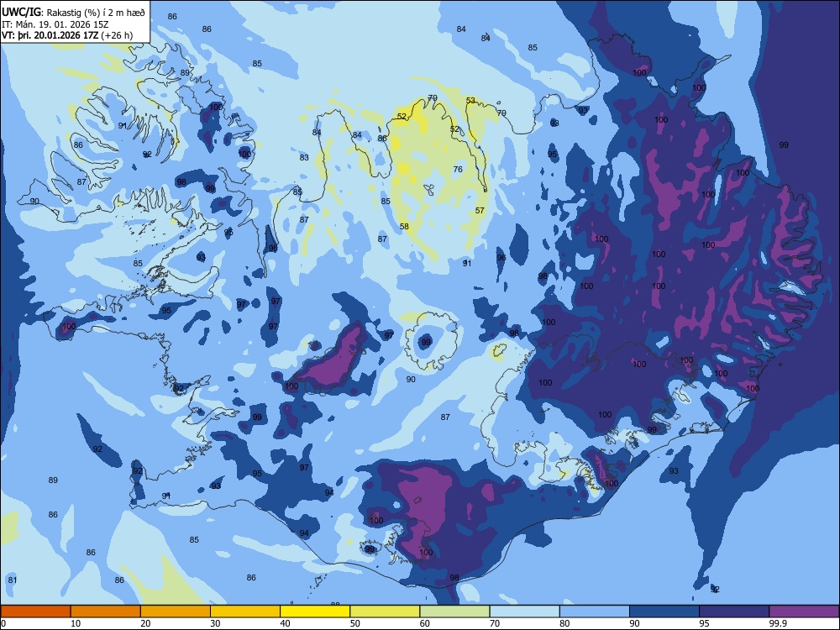This screenshot has height=630, width=840.
Task: Click the '57' humidity value in the yellow area
Action: click(480, 211)
